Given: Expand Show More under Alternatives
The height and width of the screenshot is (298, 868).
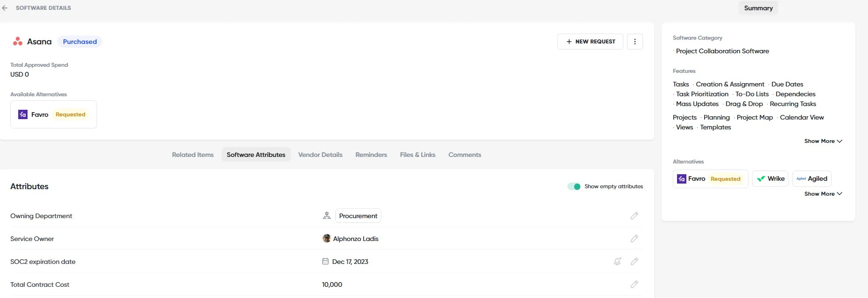Looking at the screenshot, I should point(823,194).
